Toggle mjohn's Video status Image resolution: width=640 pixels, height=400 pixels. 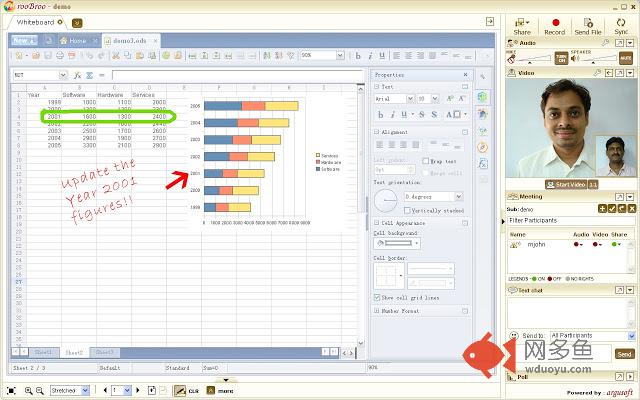[596, 244]
